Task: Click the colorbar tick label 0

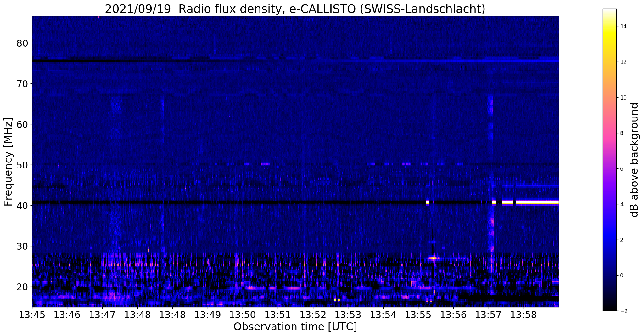Action: [x=621, y=276]
